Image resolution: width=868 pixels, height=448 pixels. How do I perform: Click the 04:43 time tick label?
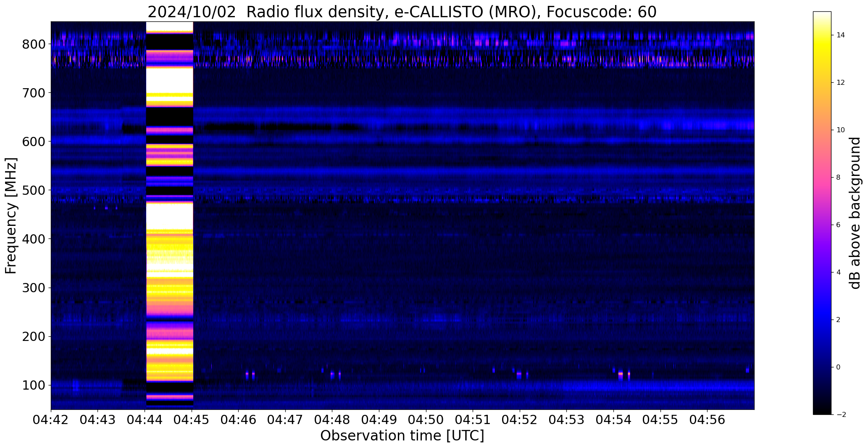[x=98, y=420]
